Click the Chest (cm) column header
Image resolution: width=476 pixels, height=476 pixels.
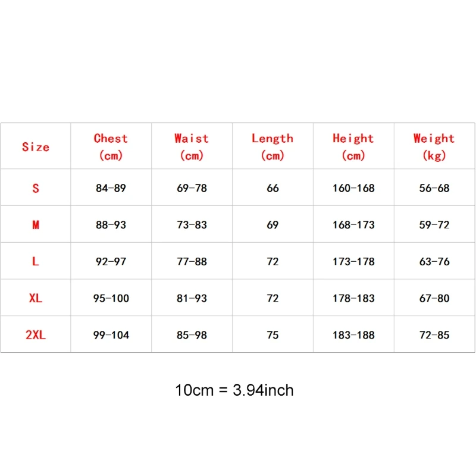111,146
